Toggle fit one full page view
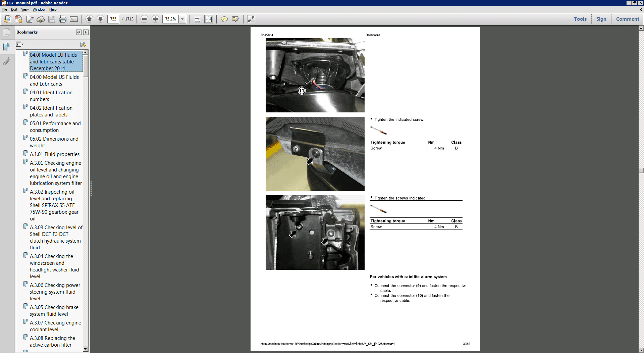The width and height of the screenshot is (644, 353). pos(209,19)
